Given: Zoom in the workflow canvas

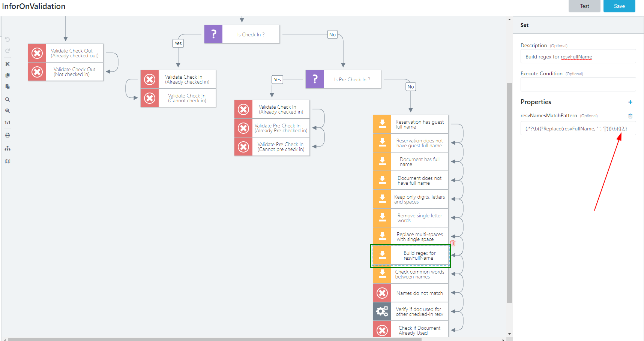Looking at the screenshot, I should 8,111.
